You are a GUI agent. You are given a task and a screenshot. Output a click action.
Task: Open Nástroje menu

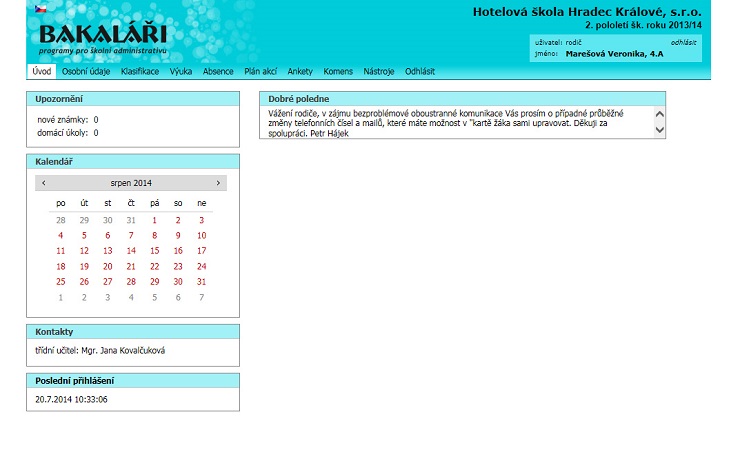coord(378,71)
